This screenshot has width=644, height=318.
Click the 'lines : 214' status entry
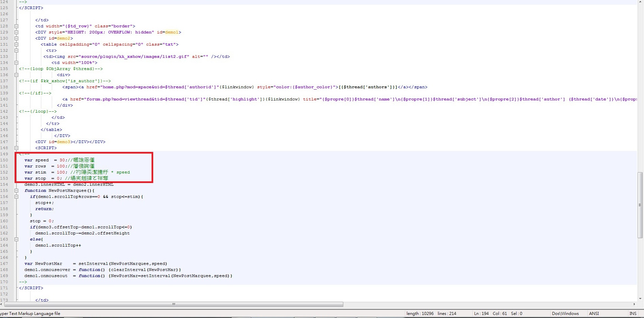click(x=447, y=314)
